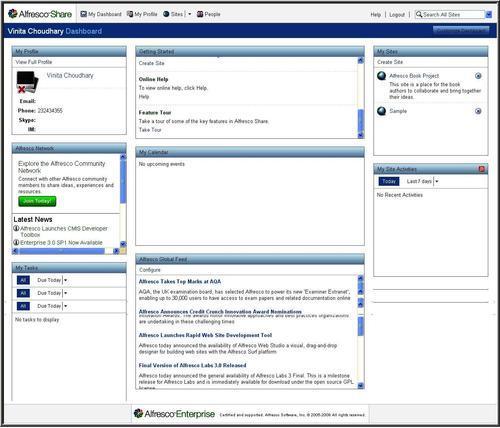Click Vinita Choudhary's profile avatar image
Screen dimensions: 500x428
tap(27, 82)
